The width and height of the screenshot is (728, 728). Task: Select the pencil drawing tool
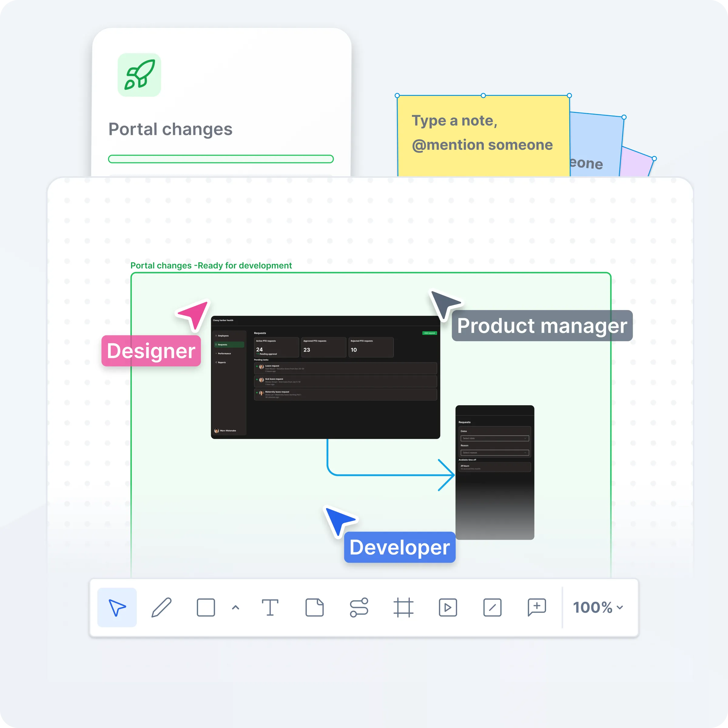pyautogui.click(x=162, y=607)
